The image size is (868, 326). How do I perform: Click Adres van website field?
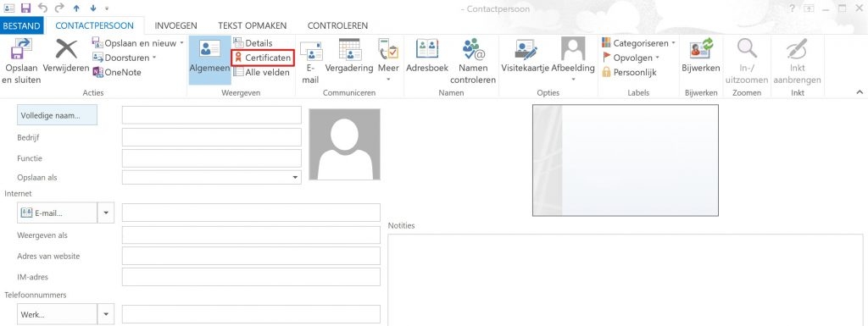tap(251, 256)
